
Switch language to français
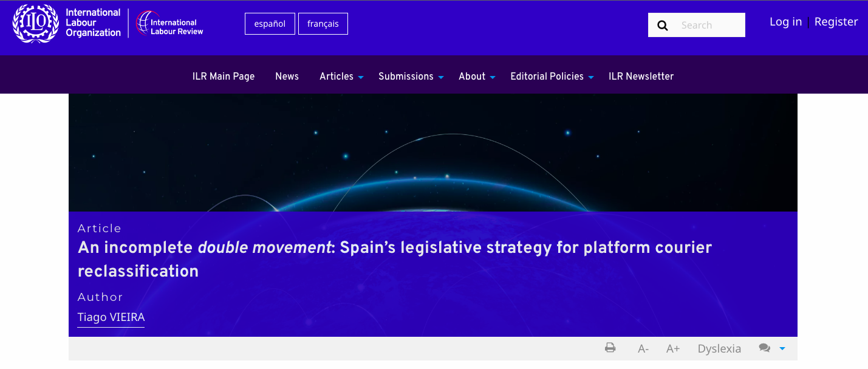tap(323, 24)
